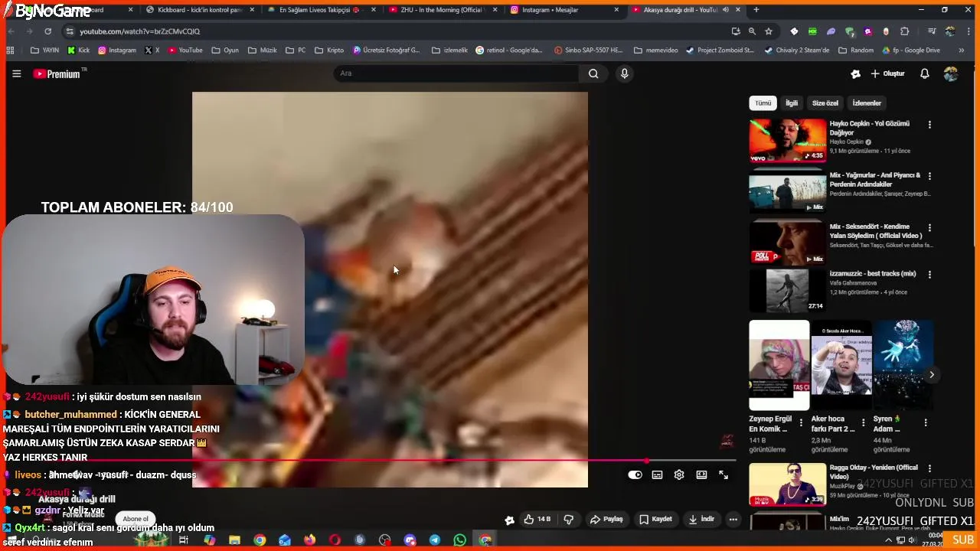Select the Size özel filter chip
The width and height of the screenshot is (980, 551).
click(825, 103)
